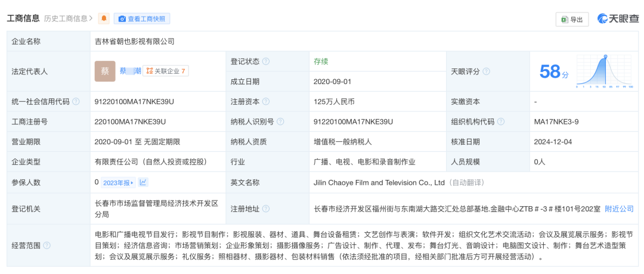Screen dimensions: 644x274
Task: Click the 58分 score distribution chart
Action: coord(604,71)
